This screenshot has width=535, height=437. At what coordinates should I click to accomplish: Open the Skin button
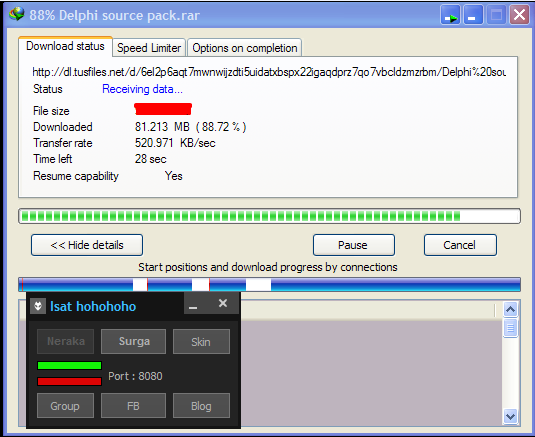(x=201, y=341)
